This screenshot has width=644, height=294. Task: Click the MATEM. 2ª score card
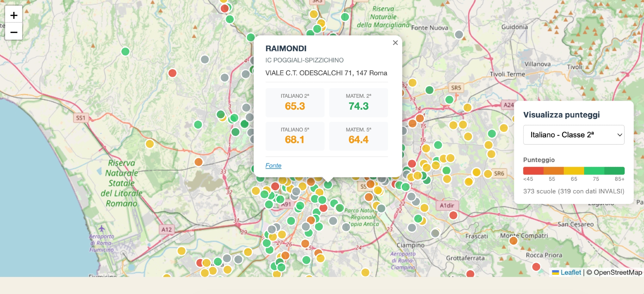[358, 103]
